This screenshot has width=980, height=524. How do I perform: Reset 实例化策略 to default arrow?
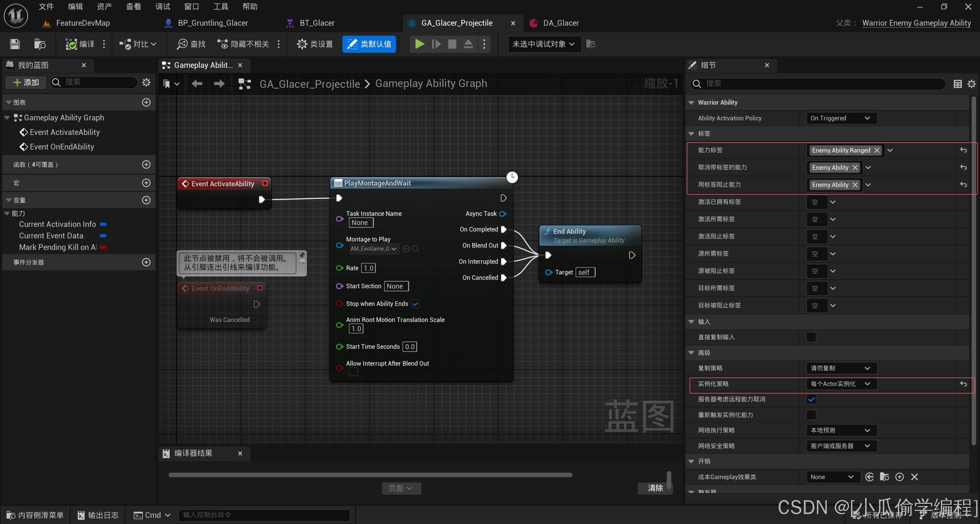(963, 384)
